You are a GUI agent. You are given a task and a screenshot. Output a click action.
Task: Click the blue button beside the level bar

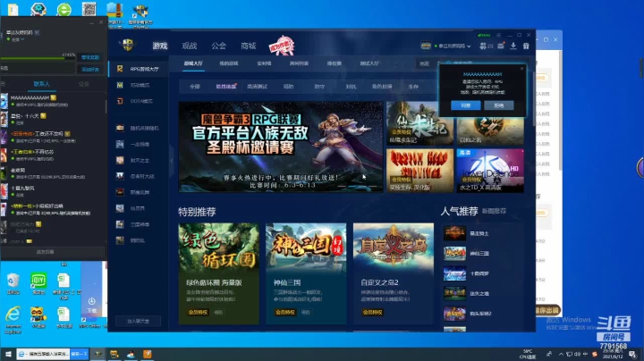(x=90, y=57)
